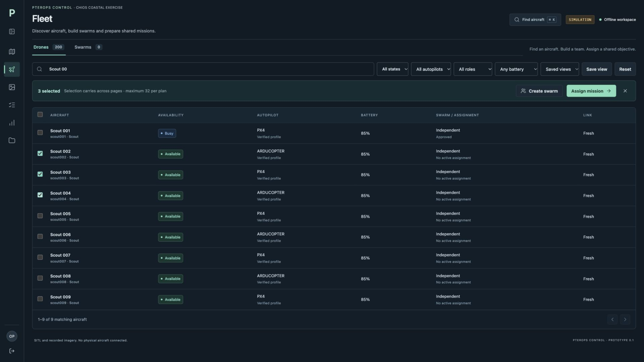Screen dimensions: 644x362
Task: Check the Scout 007 checkbox
Action: coord(40,257)
